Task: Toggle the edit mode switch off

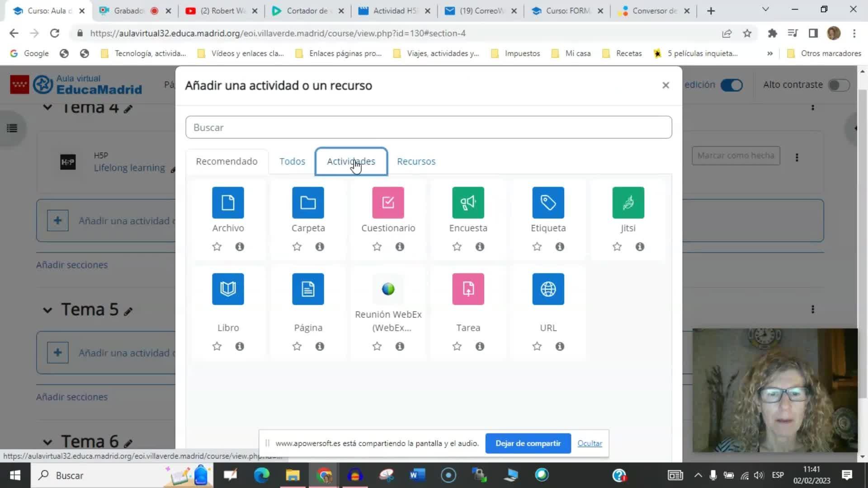Action: tap(731, 85)
